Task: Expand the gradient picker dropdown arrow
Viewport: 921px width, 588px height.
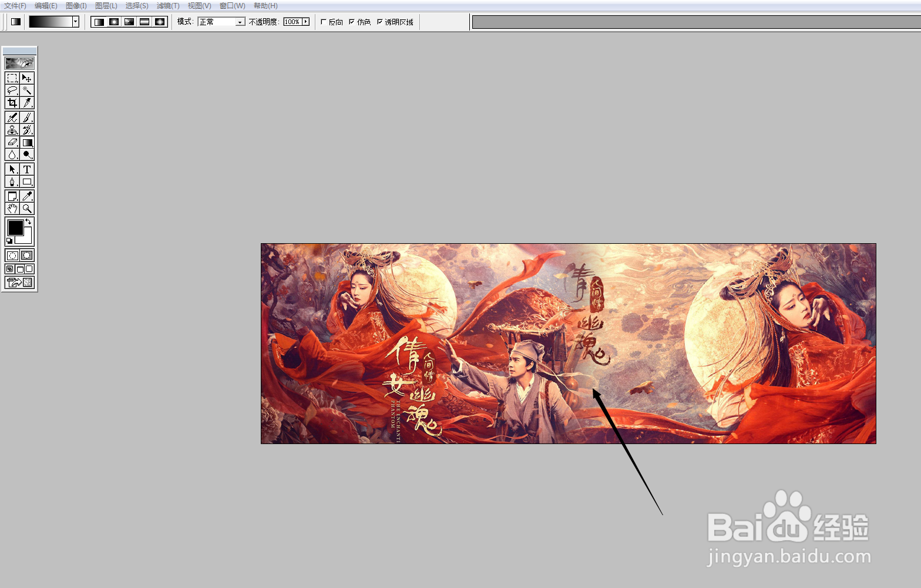Action: click(x=76, y=22)
